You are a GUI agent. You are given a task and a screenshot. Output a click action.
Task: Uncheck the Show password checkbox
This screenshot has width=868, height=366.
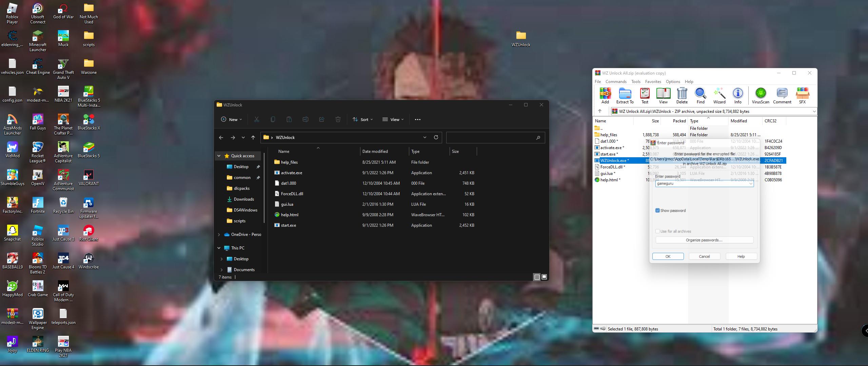[658, 210]
